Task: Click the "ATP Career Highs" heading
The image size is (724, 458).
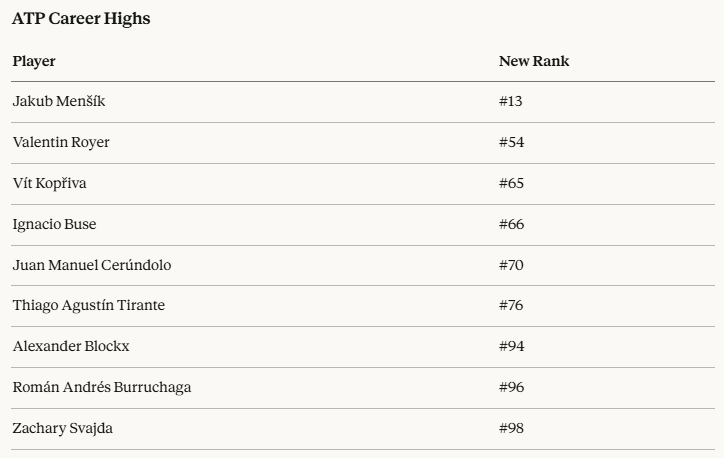Action: point(81,18)
